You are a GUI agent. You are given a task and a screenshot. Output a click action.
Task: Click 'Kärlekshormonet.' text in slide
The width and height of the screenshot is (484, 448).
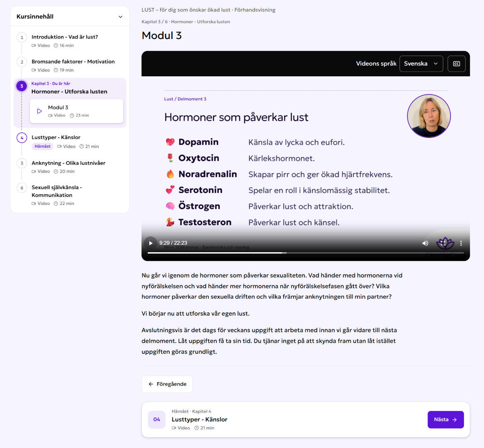tap(282, 158)
